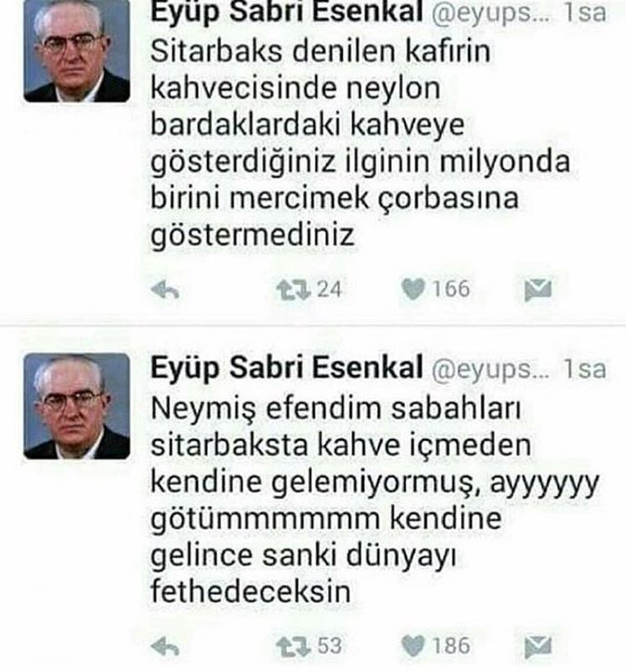Image resolution: width=626 pixels, height=672 pixels.
Task: Like the tweet with 166 likes
Action: (413, 289)
